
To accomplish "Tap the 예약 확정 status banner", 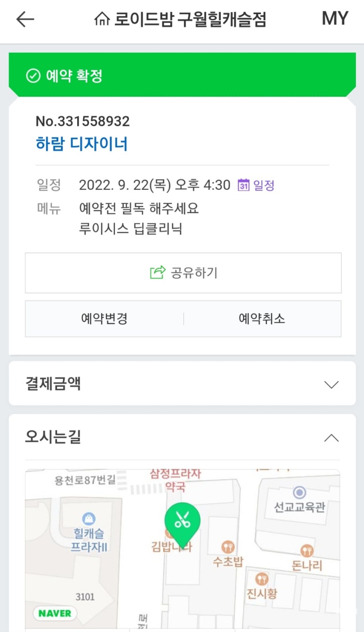I will (x=182, y=76).
